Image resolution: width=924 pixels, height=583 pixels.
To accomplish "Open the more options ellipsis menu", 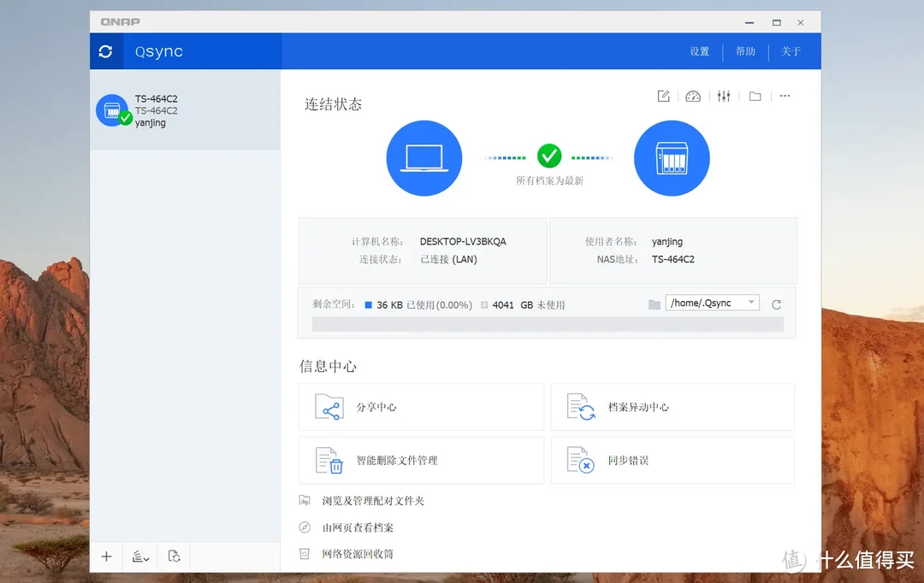I will point(785,96).
